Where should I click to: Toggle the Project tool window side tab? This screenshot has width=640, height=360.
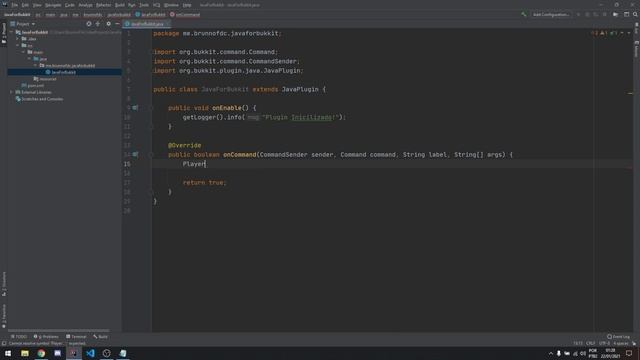click(4, 33)
